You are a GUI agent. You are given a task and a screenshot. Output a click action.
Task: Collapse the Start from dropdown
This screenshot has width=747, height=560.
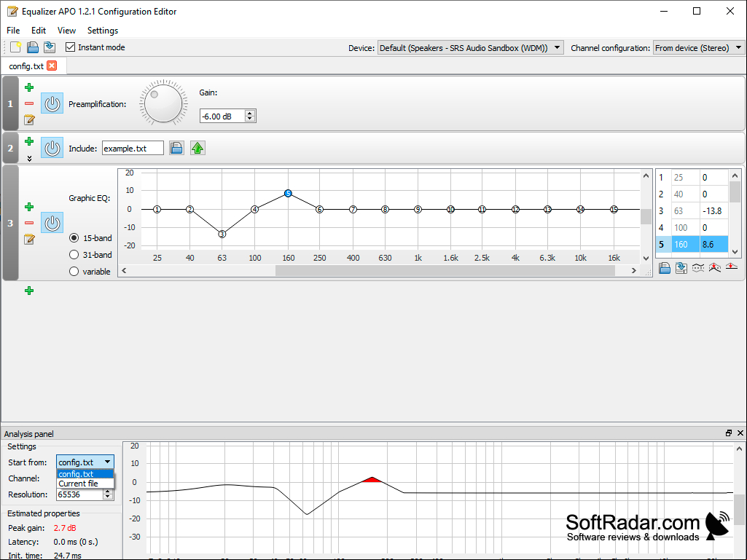tap(85, 462)
